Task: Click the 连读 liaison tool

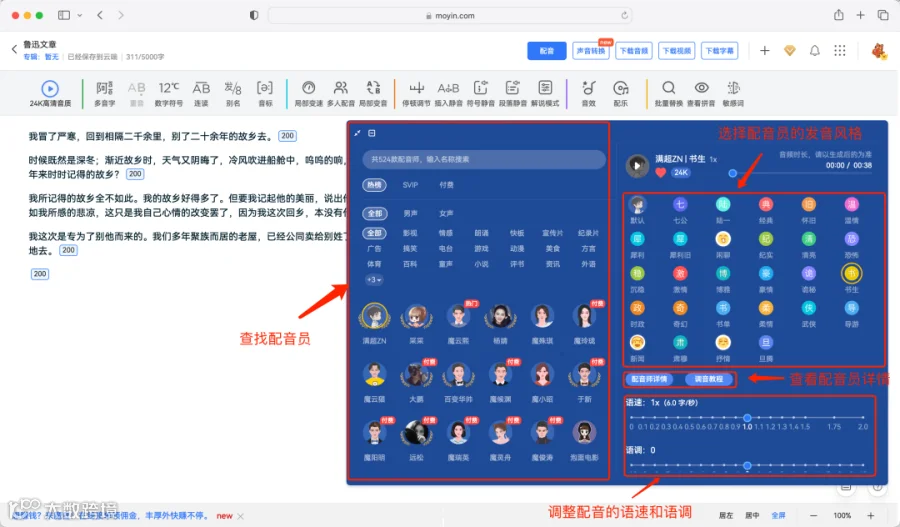Action: [x=201, y=93]
